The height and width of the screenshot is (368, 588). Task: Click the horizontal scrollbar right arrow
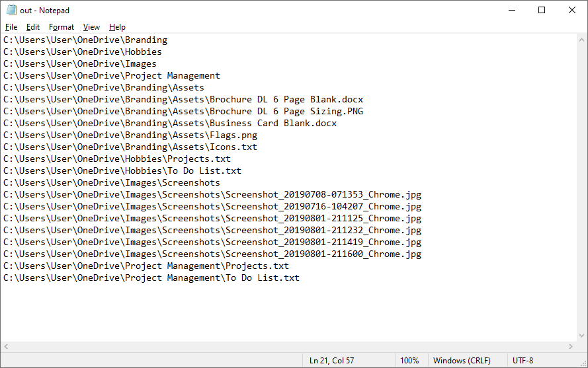click(x=570, y=347)
